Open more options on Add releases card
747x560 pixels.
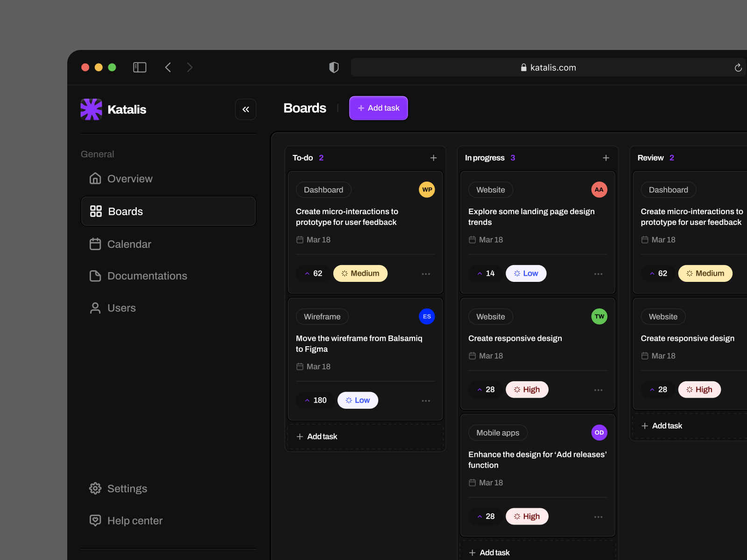[598, 517]
